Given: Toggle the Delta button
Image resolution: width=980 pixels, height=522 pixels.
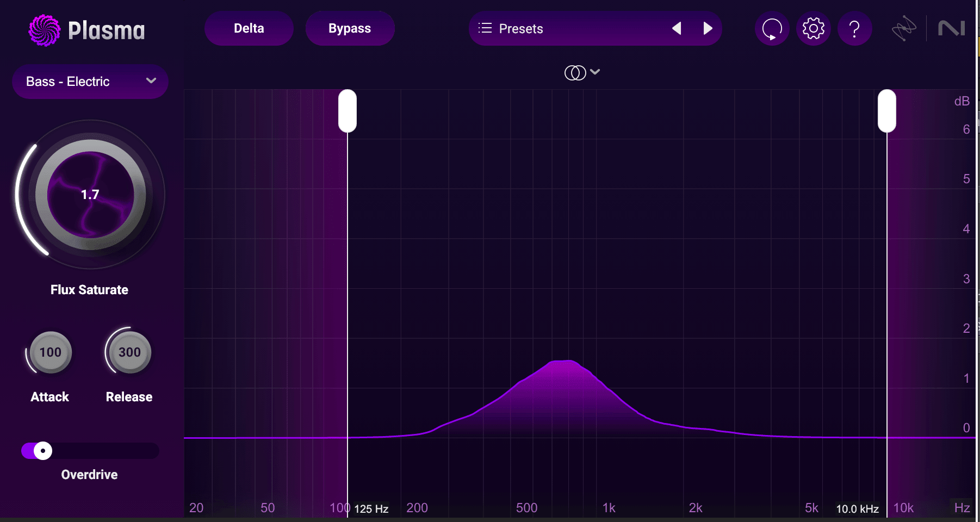Looking at the screenshot, I should [x=249, y=28].
